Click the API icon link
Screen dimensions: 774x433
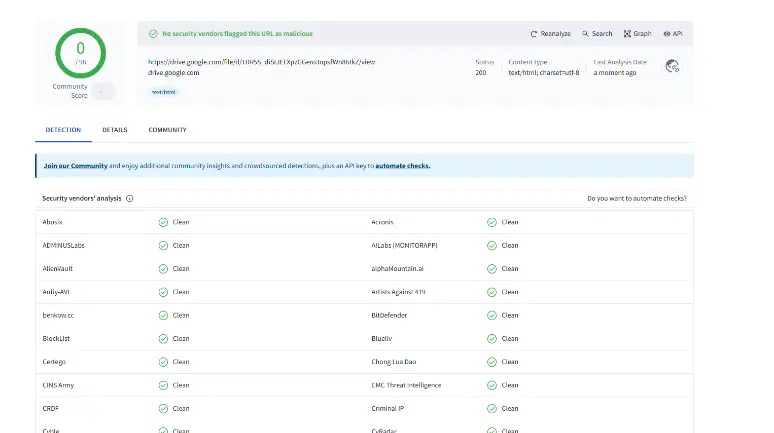coord(667,33)
